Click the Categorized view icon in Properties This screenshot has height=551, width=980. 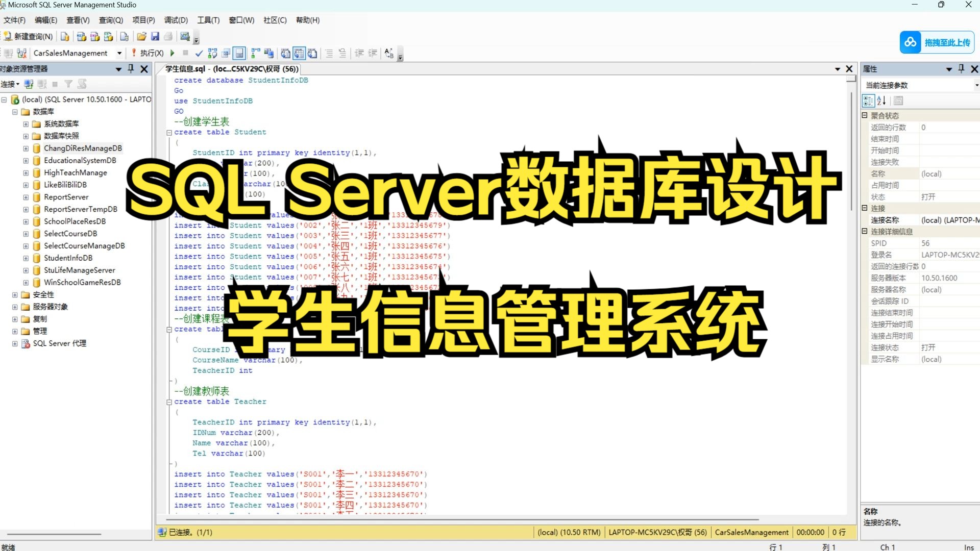coord(868,101)
